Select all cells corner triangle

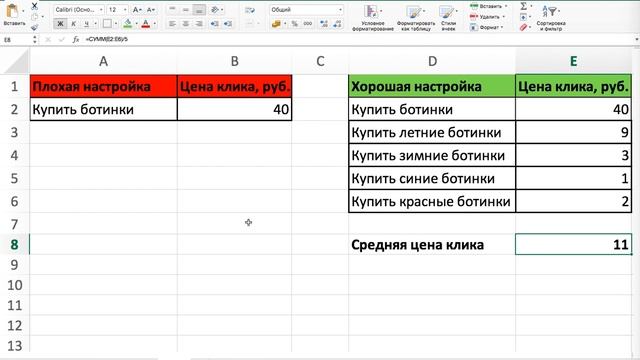[x=15, y=62]
